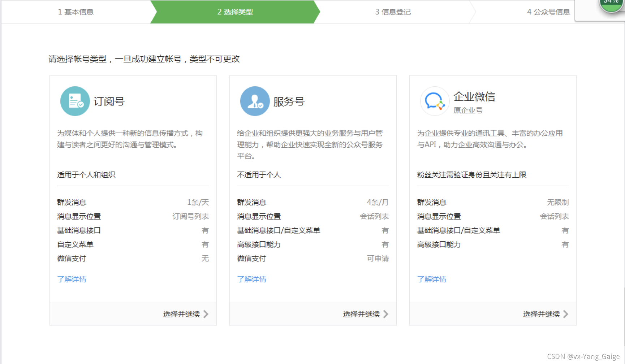Select step 2 选择类型 tab
This screenshot has height=364, width=625.
tap(235, 12)
